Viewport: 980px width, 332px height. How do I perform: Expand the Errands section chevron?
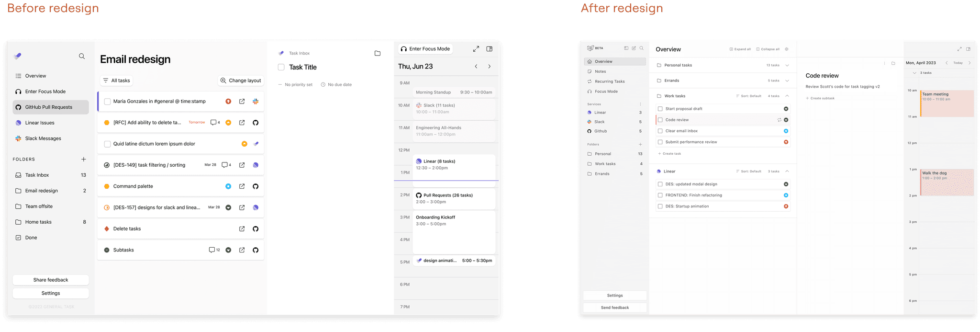tap(787, 80)
